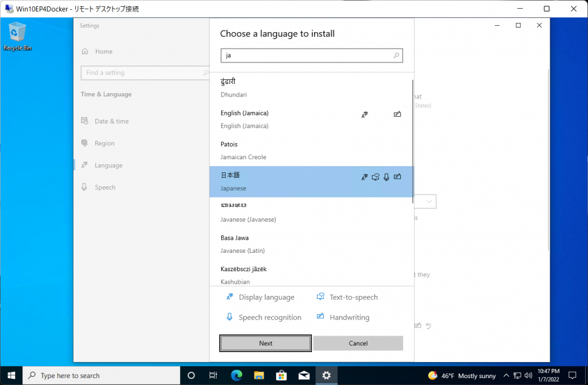
Task: Minimize the Settings window
Action: point(497,25)
